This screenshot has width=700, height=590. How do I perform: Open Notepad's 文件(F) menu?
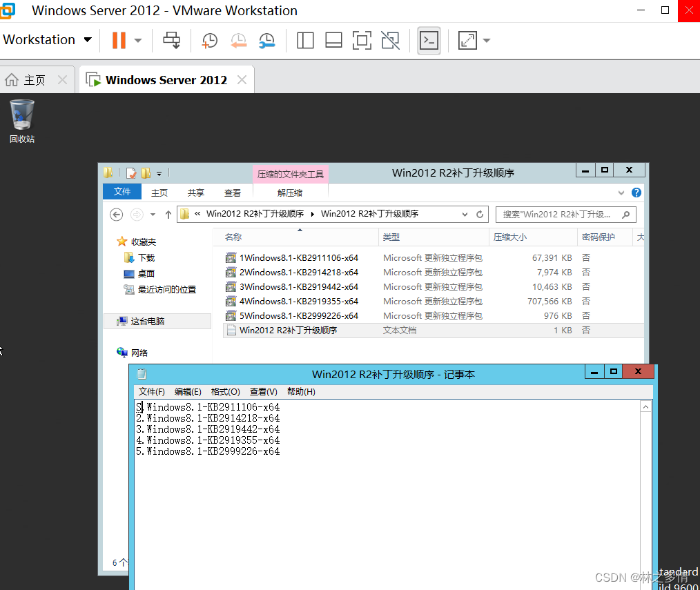pos(151,392)
